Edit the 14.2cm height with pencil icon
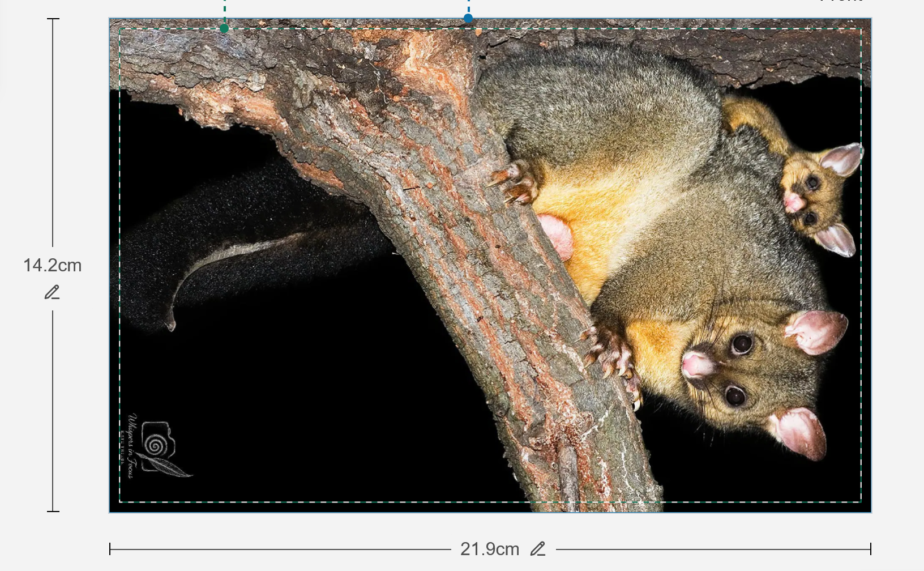 point(52,292)
